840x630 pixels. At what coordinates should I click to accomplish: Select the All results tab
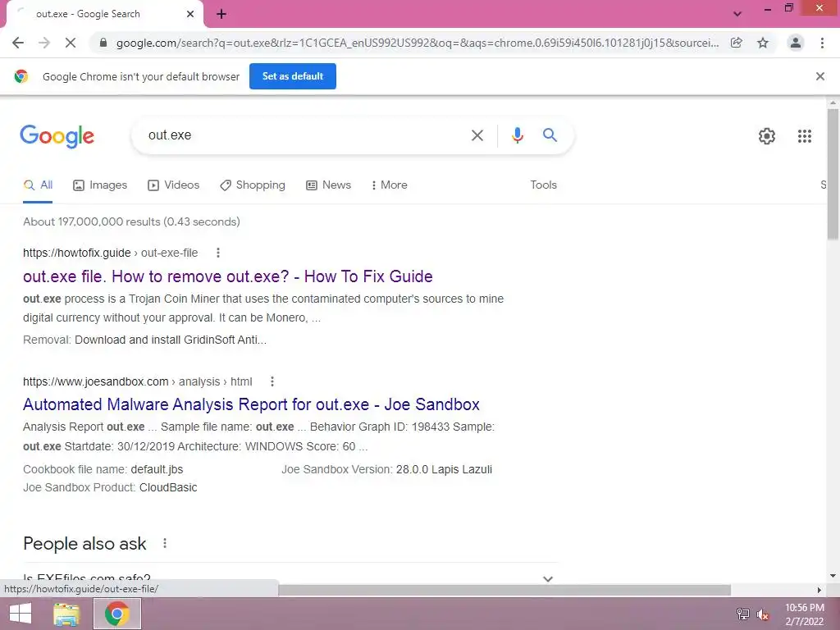tap(38, 185)
